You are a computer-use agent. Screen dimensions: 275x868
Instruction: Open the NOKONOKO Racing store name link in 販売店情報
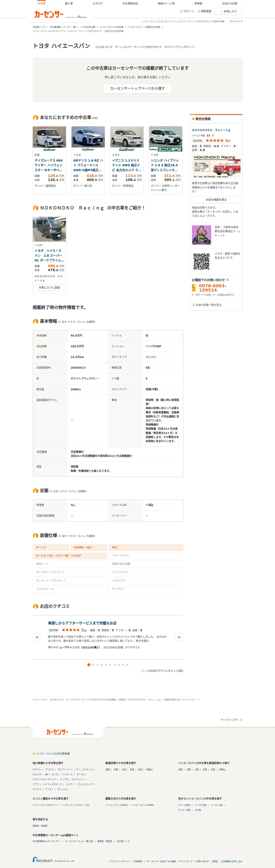(x=211, y=130)
